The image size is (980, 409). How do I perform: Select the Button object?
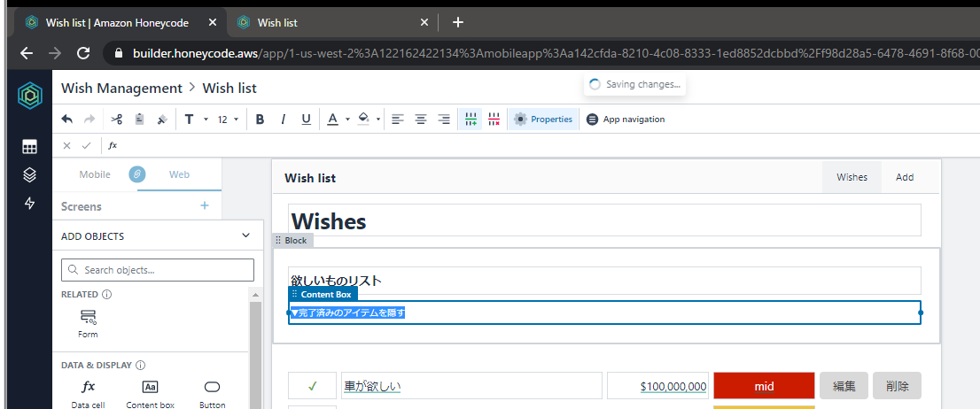coord(213,395)
